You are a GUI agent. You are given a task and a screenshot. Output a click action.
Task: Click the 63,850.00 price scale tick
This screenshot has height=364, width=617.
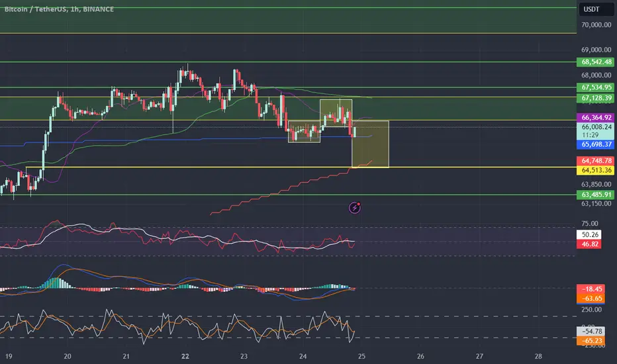click(596, 184)
